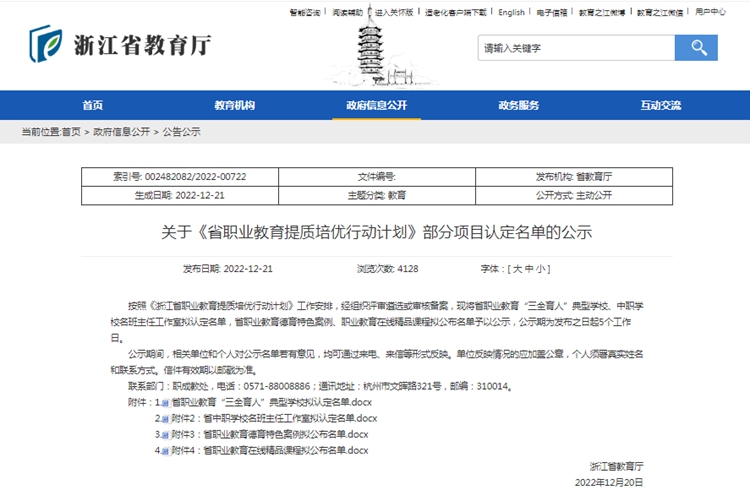Image resolution: width=750 pixels, height=501 pixels.
Task: Click 政府信息公开 in the breadcrumb
Action: [x=122, y=131]
